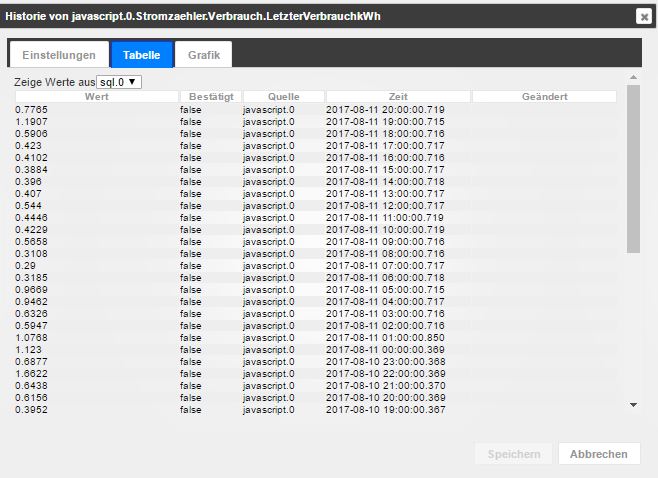Image resolution: width=658 pixels, height=478 pixels.
Task: Click the Bestätigt column header
Action: (211, 97)
